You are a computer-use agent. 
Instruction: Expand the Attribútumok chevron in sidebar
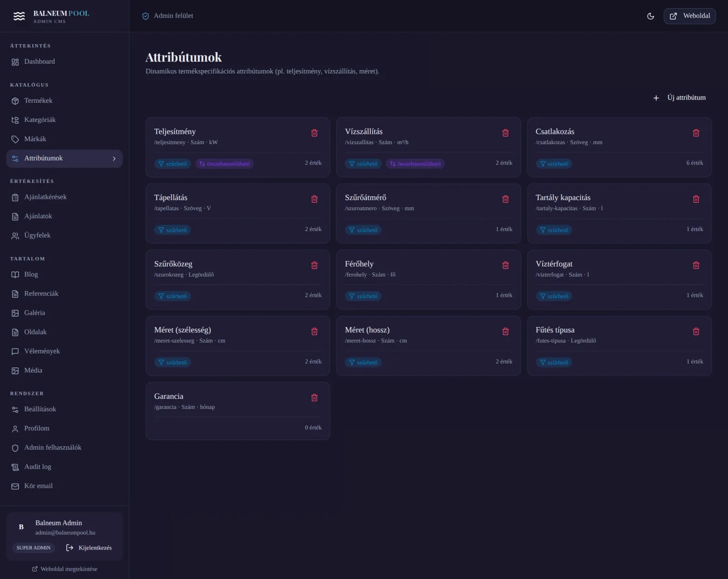pos(114,158)
